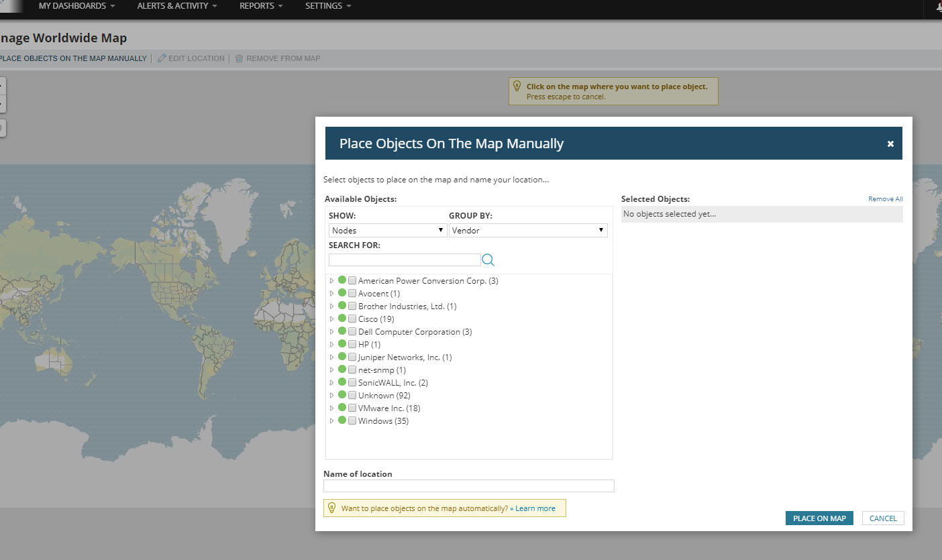The image size is (942, 560).
Task: Tick the VMware Inc. (18) checkbox
Action: click(352, 408)
